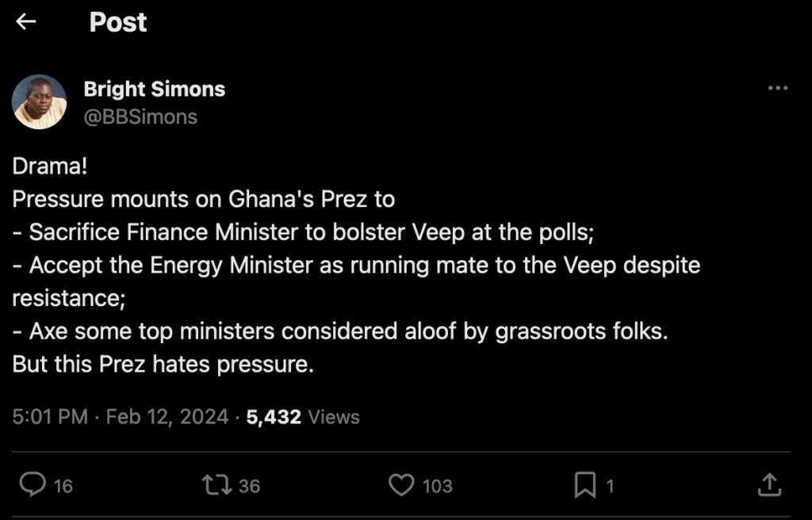Repost this post with the arrows icon
Screen dimensions: 812x520
[x=216, y=484]
